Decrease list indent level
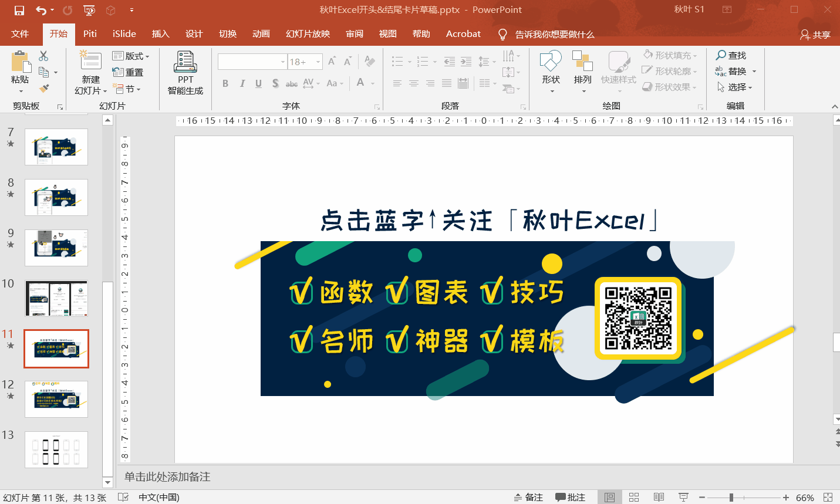 450,61
